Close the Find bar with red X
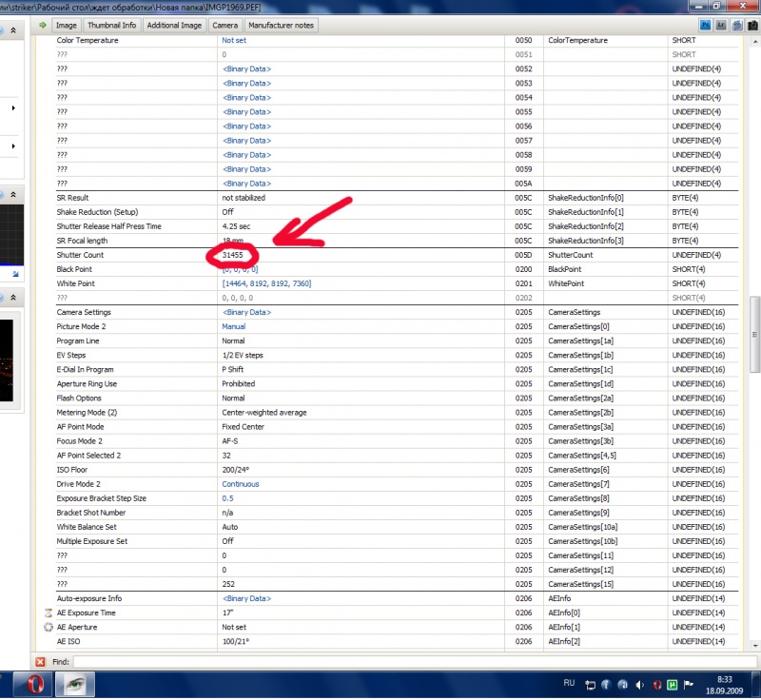The width and height of the screenshot is (761, 700). pos(40,661)
